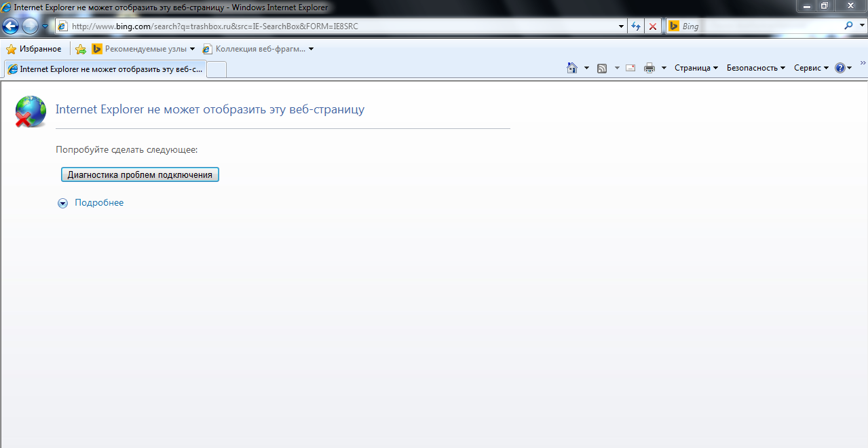Print the page with printer icon
This screenshot has height=448, width=868.
pos(649,68)
